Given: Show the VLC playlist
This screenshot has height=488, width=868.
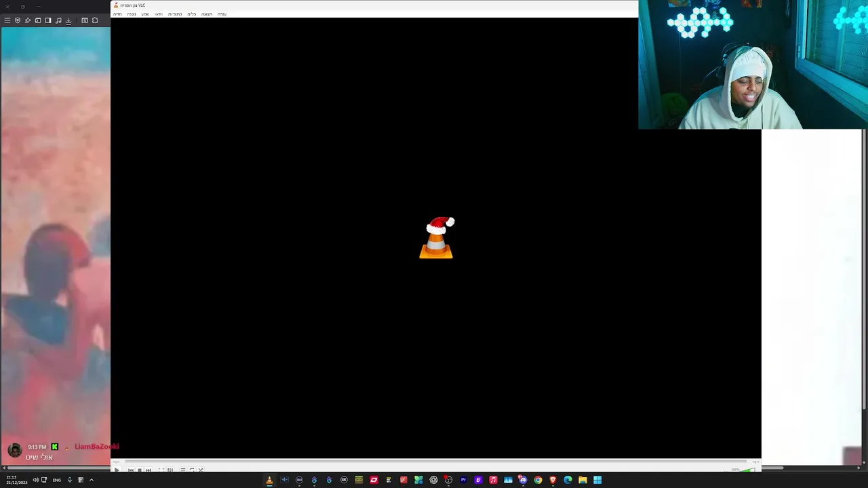Looking at the screenshot, I should click(183, 470).
